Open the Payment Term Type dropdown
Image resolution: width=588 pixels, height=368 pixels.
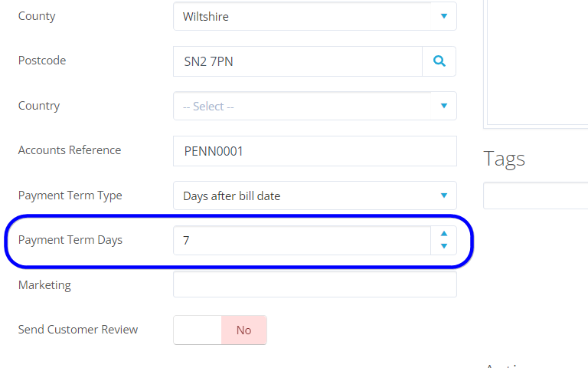(306, 195)
